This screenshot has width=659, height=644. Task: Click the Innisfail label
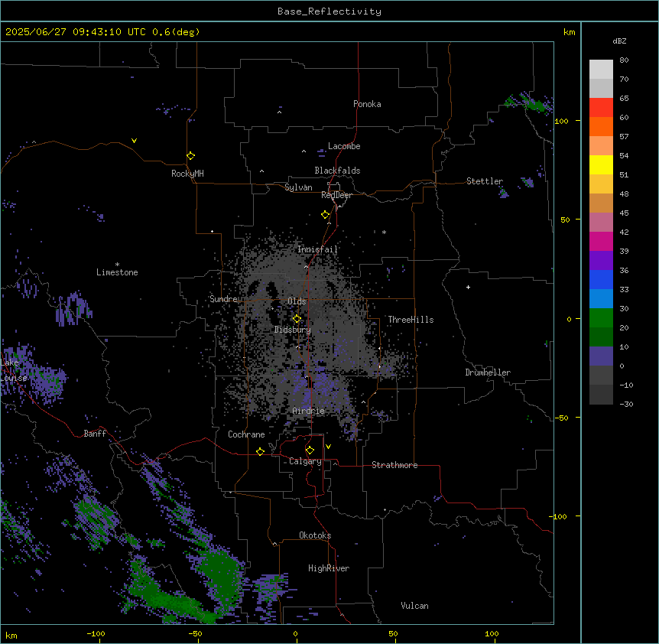(x=318, y=249)
